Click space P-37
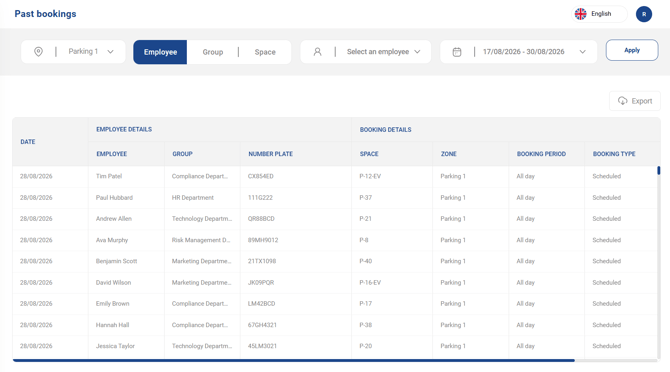 click(366, 197)
